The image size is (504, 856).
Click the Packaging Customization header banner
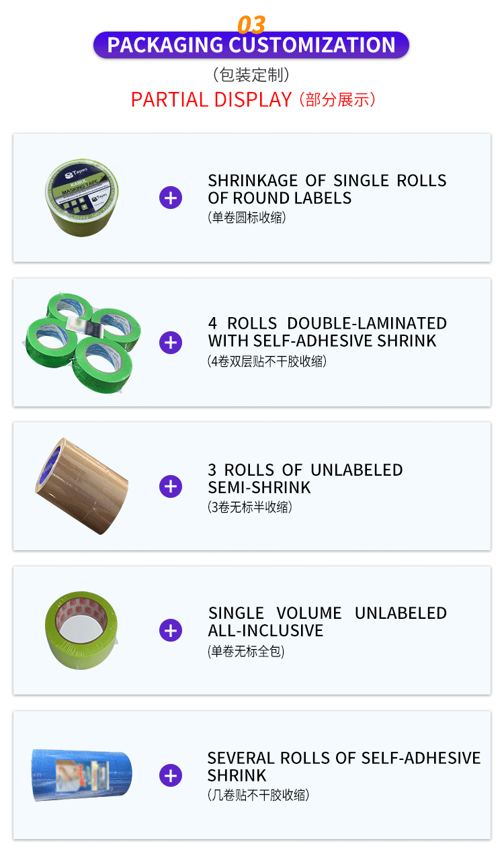[251, 45]
